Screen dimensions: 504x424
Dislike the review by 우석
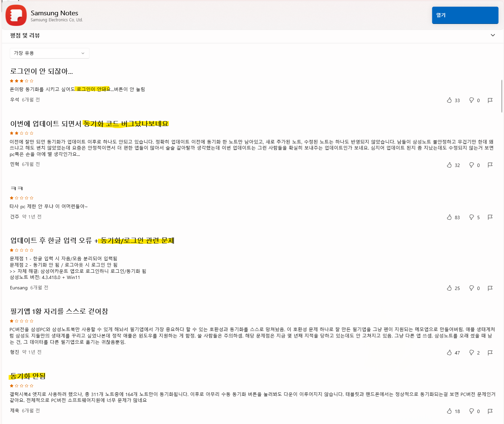471,100
